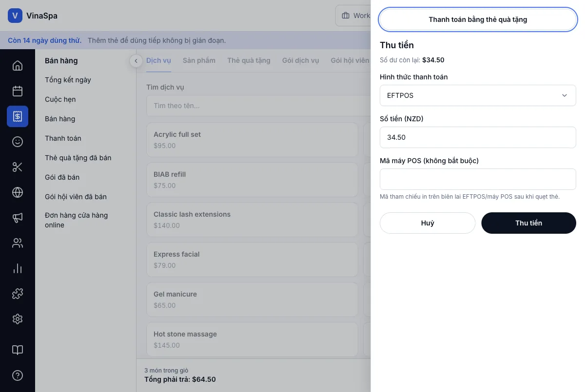
Task: Open the puzzle piece Integrations icon
Action: click(x=18, y=294)
